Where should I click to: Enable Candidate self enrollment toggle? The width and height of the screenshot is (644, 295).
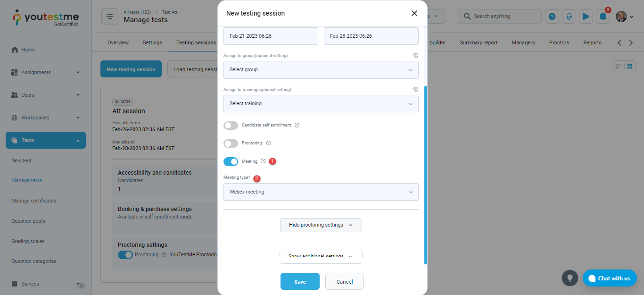(x=231, y=125)
